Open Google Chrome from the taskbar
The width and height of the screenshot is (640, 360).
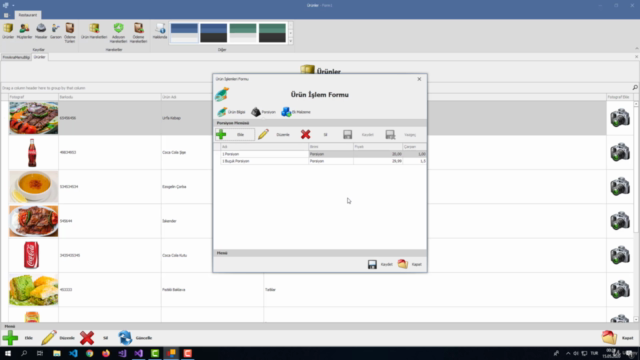(x=89, y=353)
